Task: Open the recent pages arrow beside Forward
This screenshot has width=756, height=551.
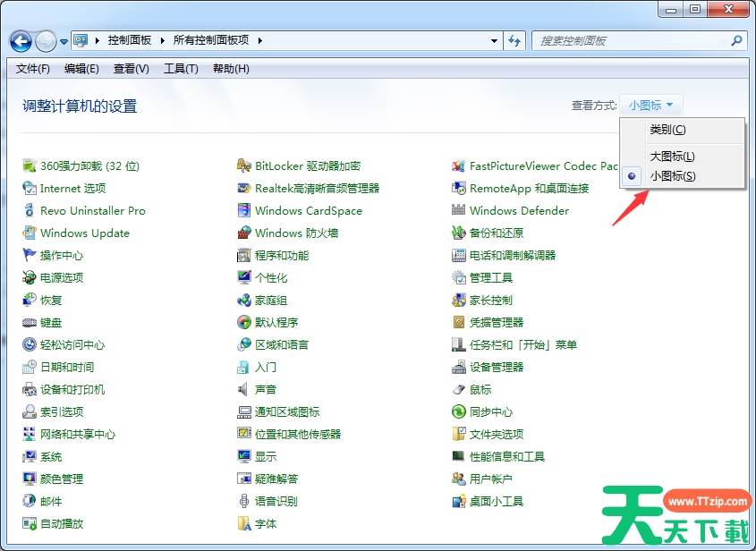Action: pos(64,42)
